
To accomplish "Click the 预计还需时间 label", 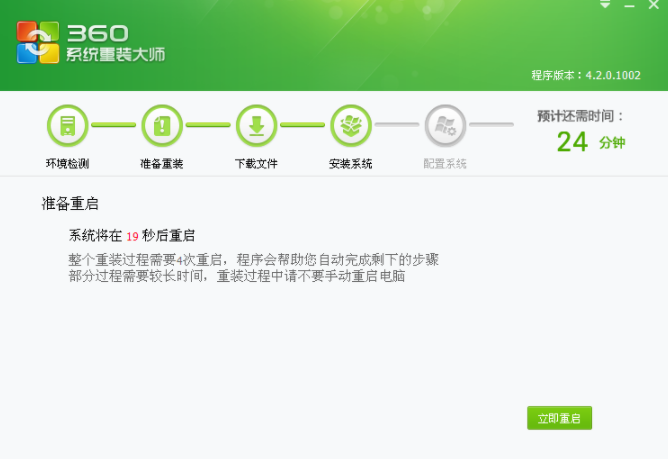I will (580, 116).
